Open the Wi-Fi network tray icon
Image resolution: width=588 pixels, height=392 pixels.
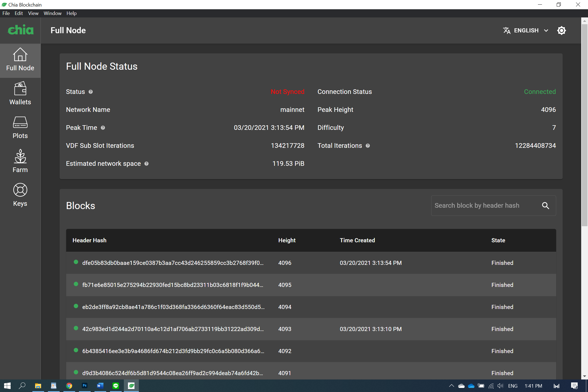point(491,386)
